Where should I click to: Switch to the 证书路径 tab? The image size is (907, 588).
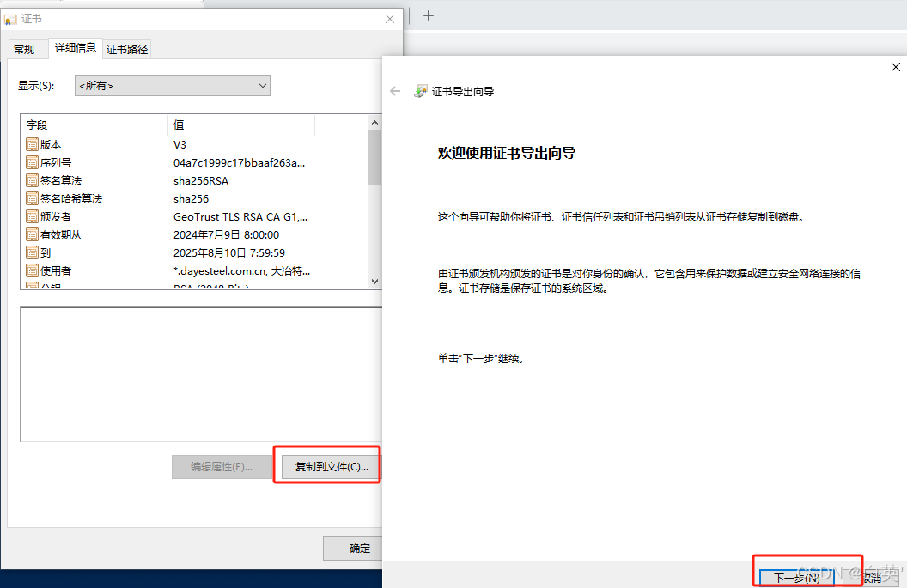click(125, 48)
